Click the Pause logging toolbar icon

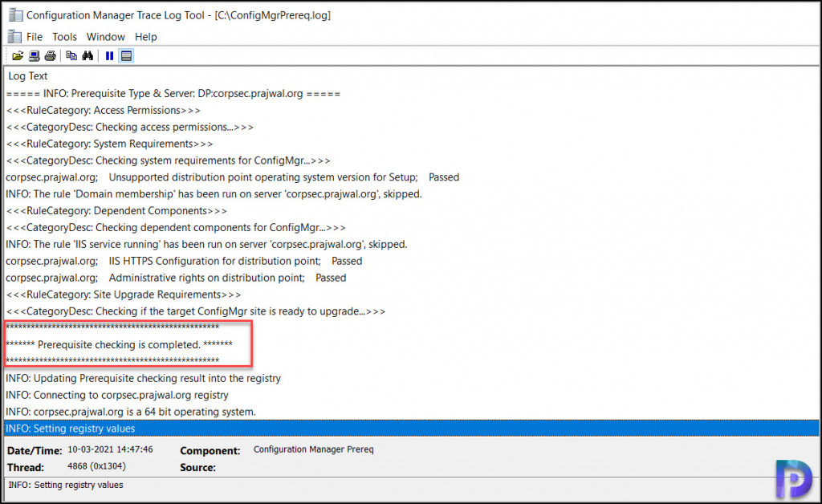(x=109, y=55)
